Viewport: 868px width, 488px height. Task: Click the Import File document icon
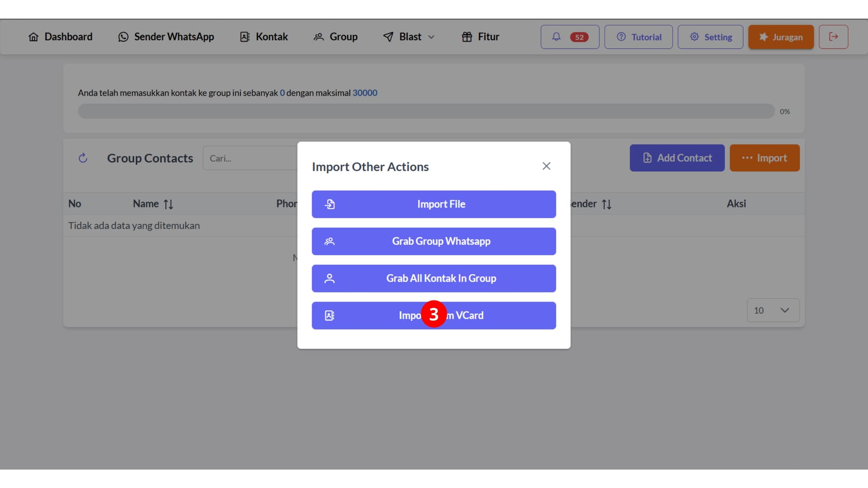point(330,204)
